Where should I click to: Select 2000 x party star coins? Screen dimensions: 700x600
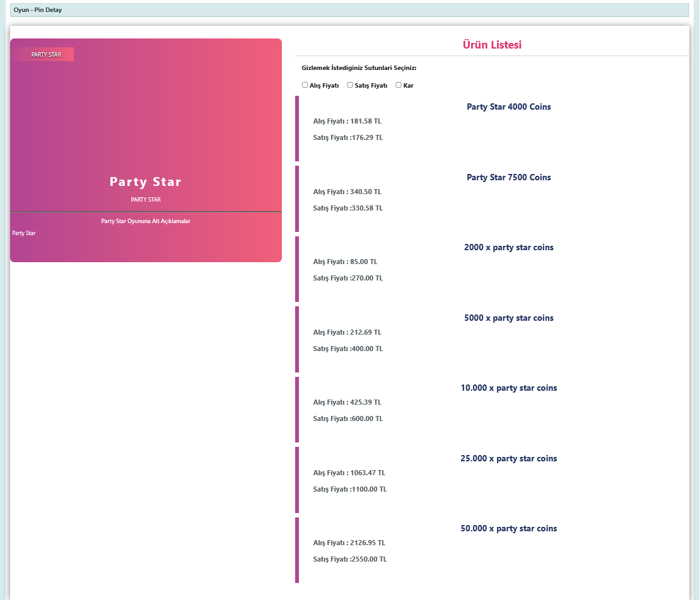click(x=508, y=248)
